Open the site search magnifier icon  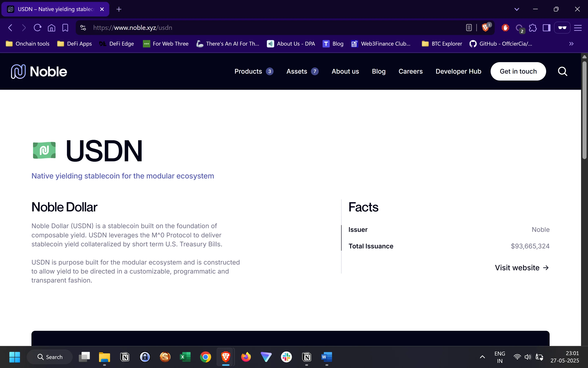point(562,71)
